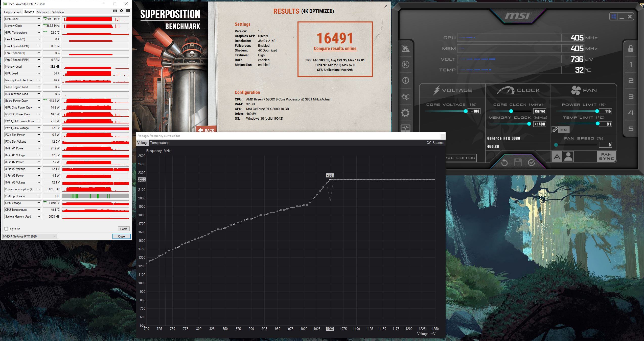
Task: Click Core Clock Curve value box
Action: tap(539, 111)
